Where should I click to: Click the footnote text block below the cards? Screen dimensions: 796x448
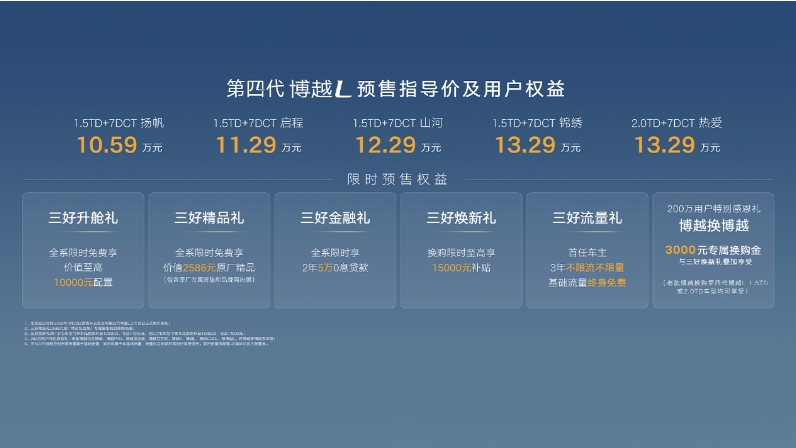[x=150, y=333]
